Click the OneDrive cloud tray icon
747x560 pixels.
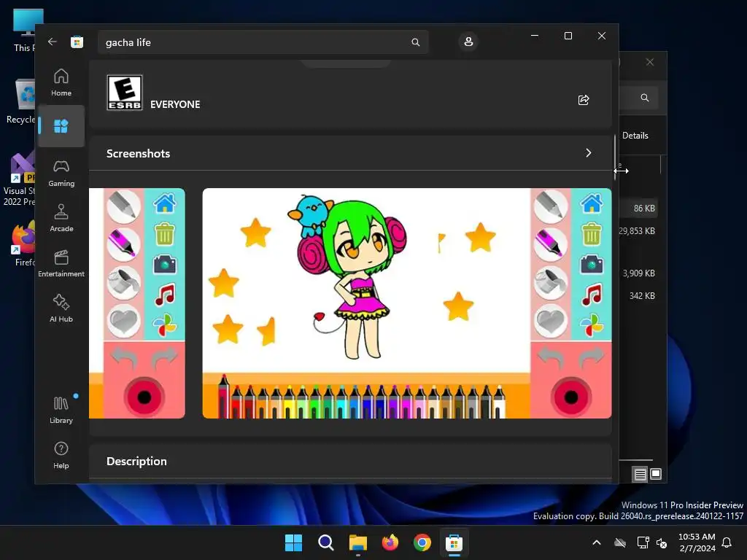coord(620,542)
